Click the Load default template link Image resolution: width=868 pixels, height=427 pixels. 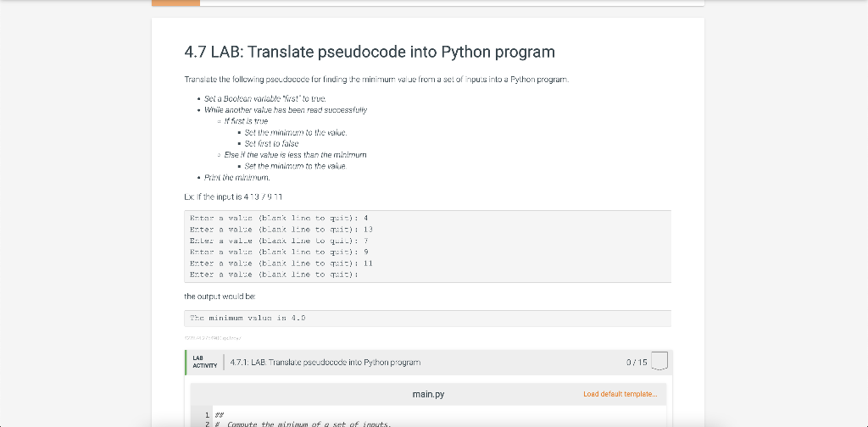coord(620,394)
